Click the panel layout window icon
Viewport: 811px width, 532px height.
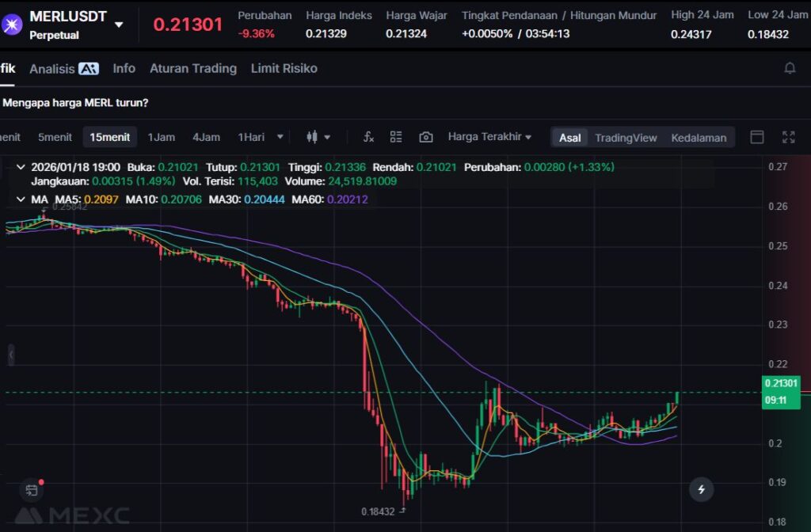[757, 137]
